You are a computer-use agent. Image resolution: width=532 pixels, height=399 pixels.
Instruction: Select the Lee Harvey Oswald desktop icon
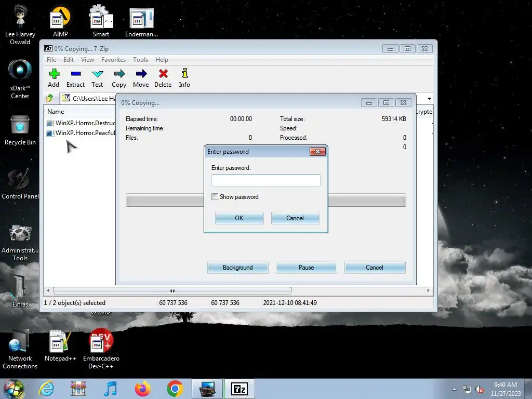pos(20,24)
